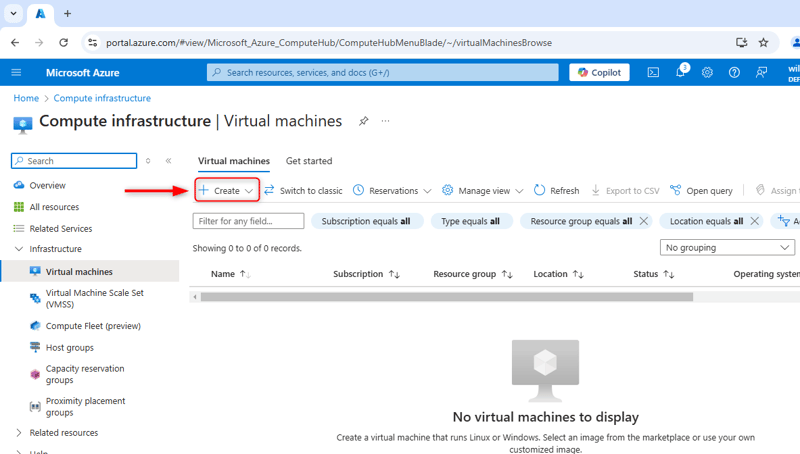800x454 pixels.
Task: Click the Compute infrastructure breadcrumb
Action: (102, 98)
